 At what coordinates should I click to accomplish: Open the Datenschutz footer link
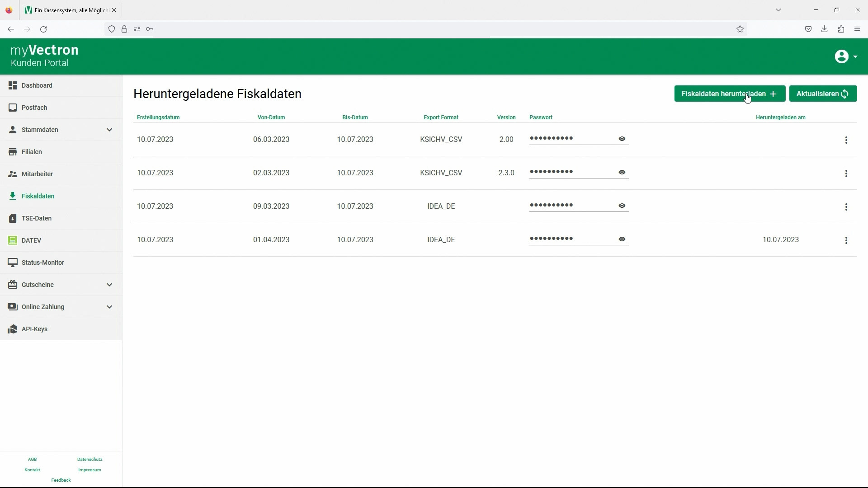pos(90,459)
